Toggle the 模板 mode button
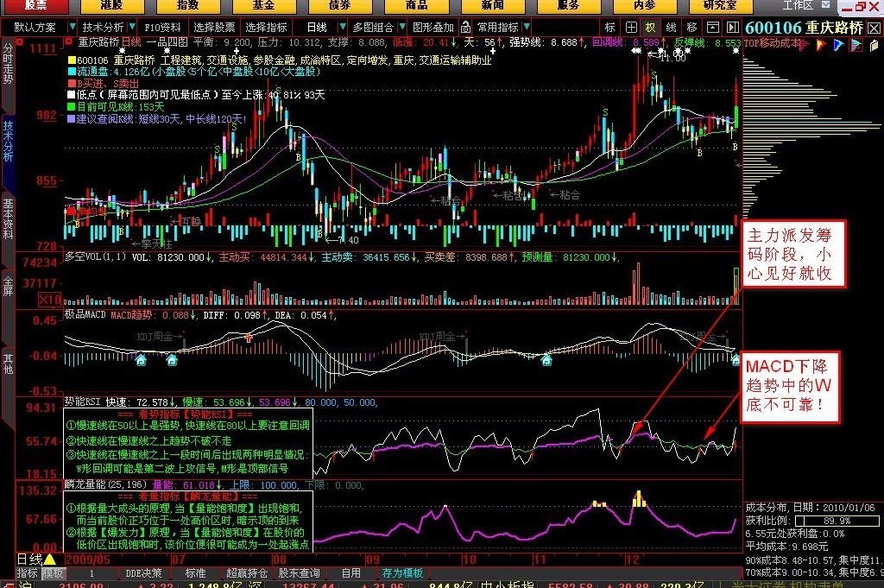Image resolution: width=884 pixels, height=588 pixels. tap(54, 573)
